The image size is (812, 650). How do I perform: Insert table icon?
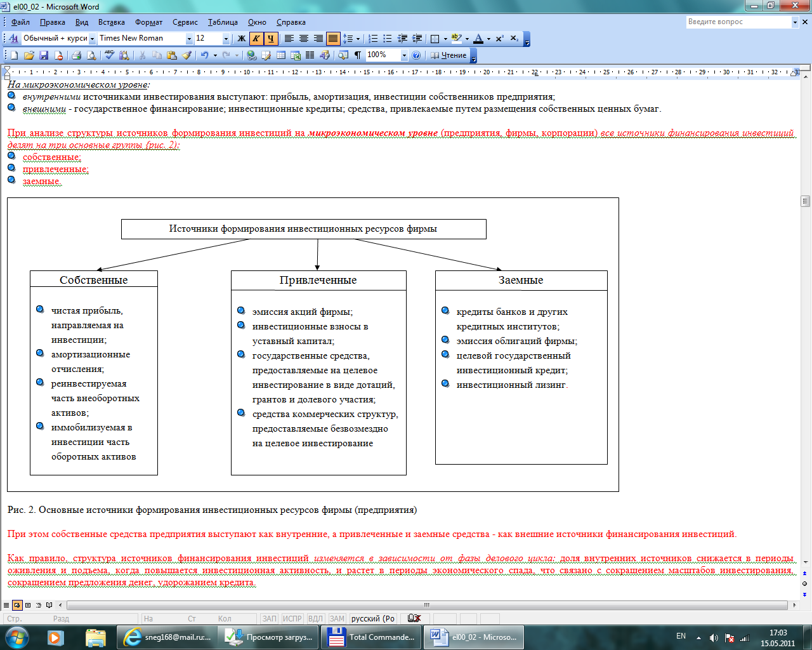point(281,55)
